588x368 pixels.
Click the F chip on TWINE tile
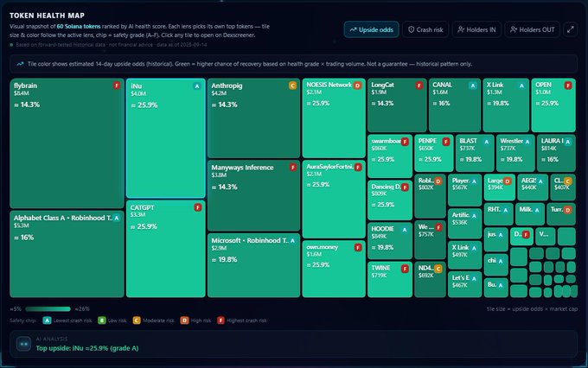point(405,269)
